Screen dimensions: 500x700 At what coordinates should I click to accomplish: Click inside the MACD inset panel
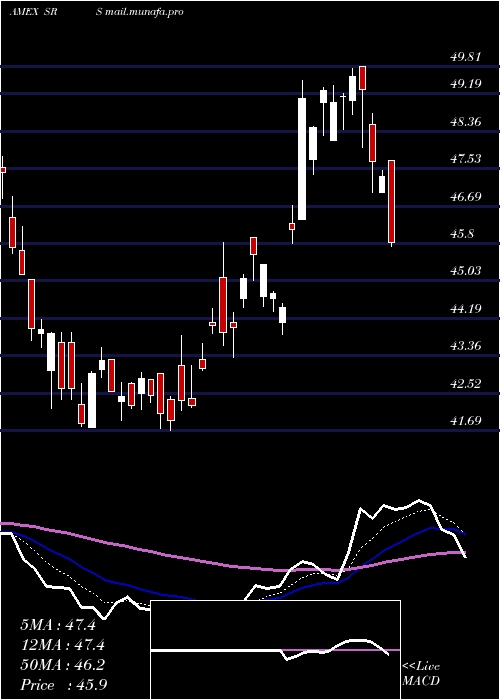[275, 650]
